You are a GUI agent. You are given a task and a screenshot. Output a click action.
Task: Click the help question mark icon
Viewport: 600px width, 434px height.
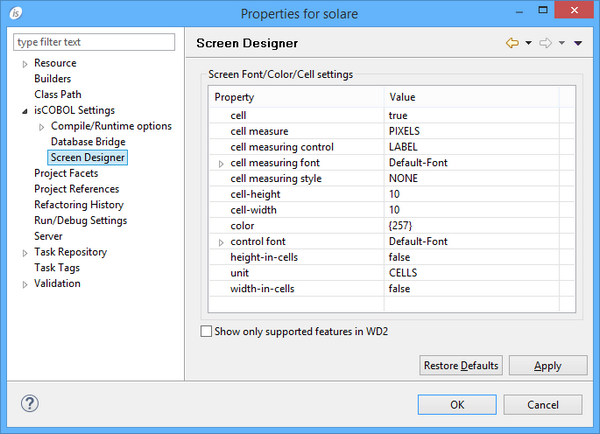point(29,405)
